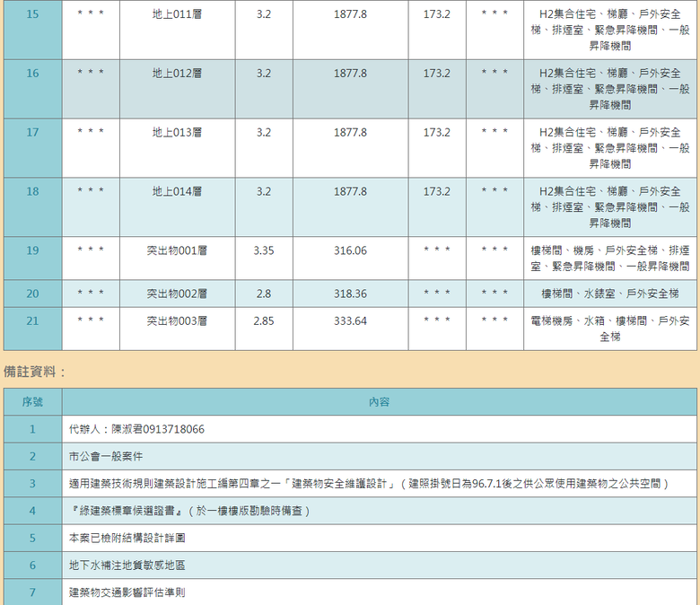Click area value 318.36
700x605 pixels.
point(350,294)
